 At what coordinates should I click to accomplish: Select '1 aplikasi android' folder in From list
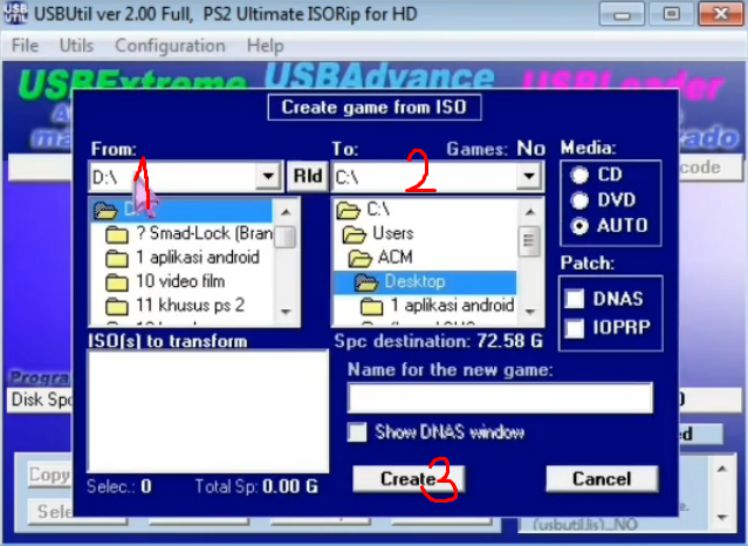tap(183, 258)
